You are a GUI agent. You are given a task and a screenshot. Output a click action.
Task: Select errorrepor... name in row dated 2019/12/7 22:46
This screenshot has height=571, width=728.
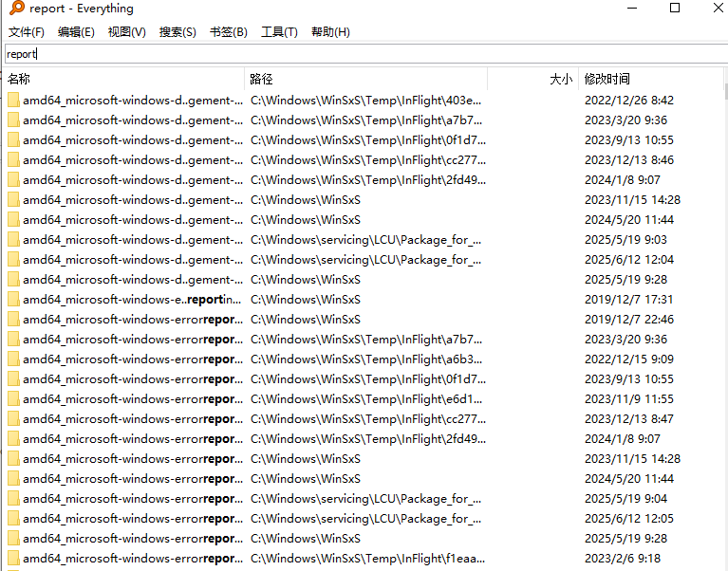click(132, 320)
